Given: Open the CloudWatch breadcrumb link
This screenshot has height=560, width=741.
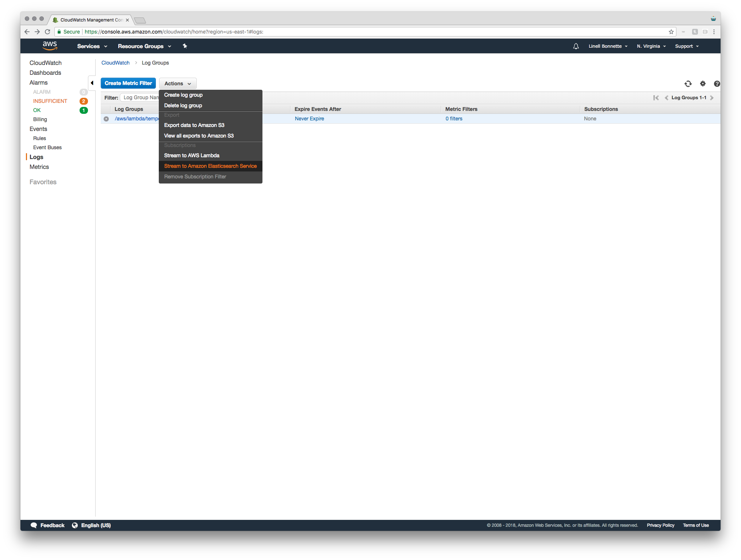Looking at the screenshot, I should tap(115, 63).
